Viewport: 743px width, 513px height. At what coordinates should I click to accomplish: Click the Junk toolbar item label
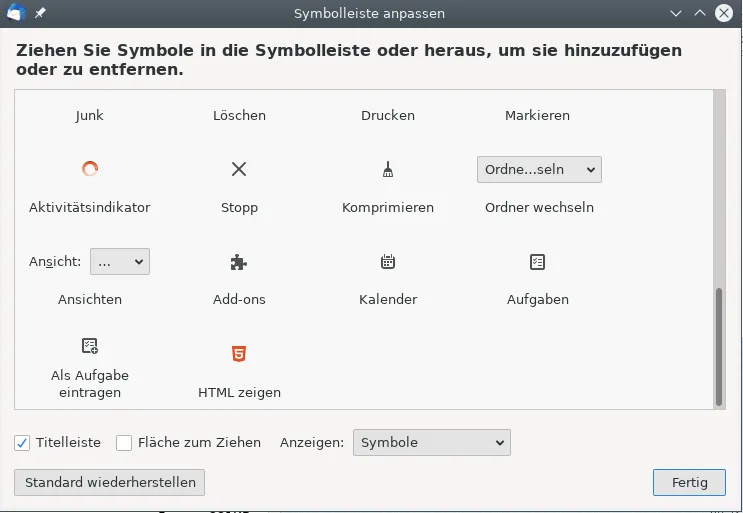(89, 116)
